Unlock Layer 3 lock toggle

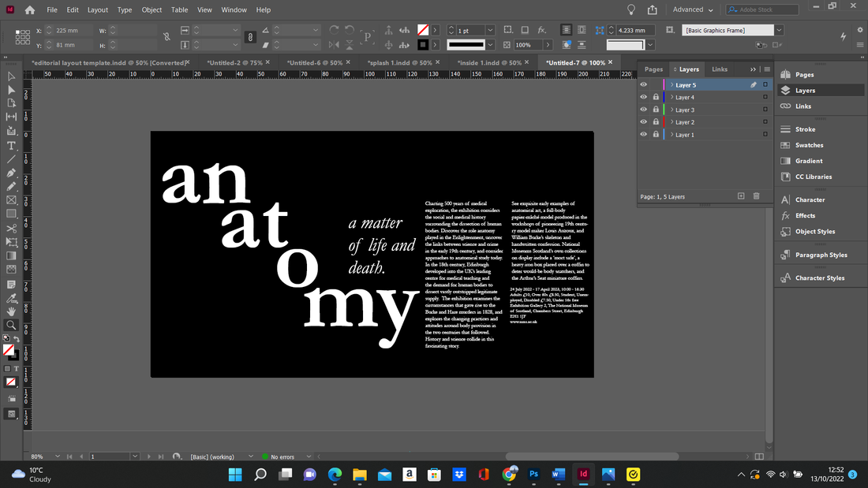(x=656, y=110)
